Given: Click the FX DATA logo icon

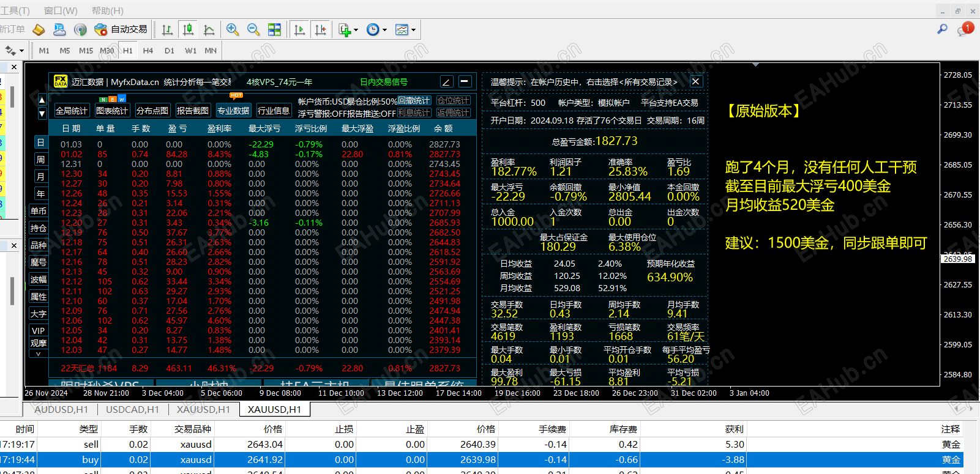Looking at the screenshot, I should pos(61,81).
